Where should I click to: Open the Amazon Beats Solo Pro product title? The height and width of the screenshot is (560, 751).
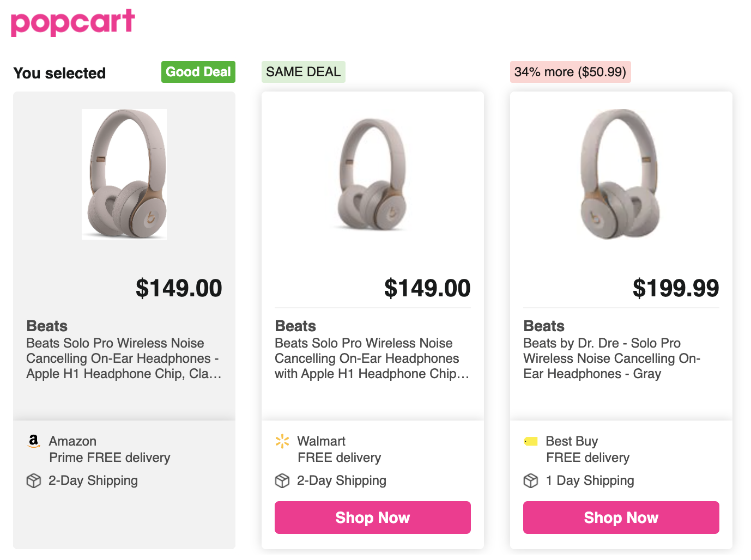pyautogui.click(x=124, y=358)
